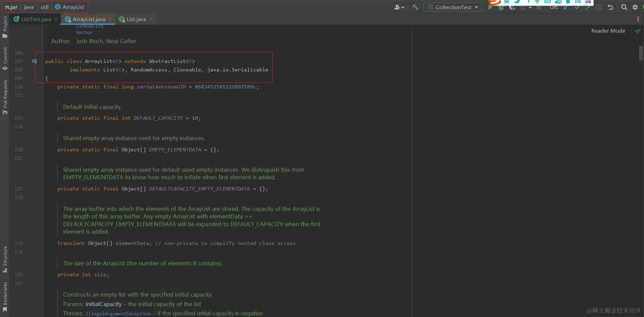This screenshot has height=317, width=644.
Task: Open the Project tool window
Action: 5,27
